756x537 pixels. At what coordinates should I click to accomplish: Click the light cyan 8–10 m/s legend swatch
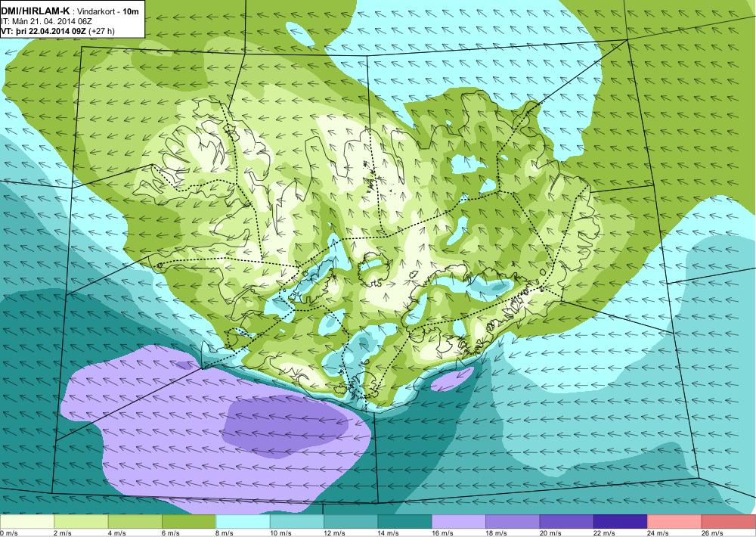243,522
